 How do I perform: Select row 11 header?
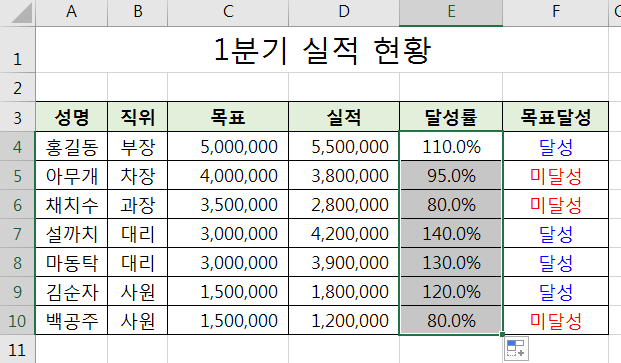pyautogui.click(x=17, y=349)
